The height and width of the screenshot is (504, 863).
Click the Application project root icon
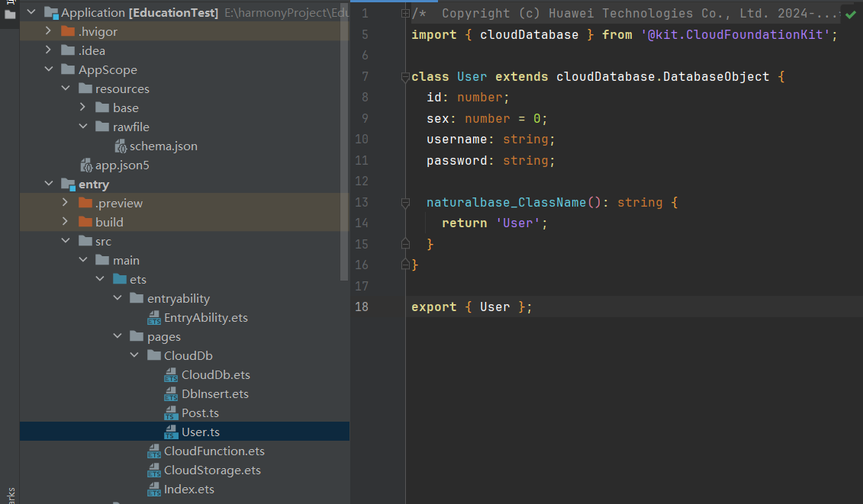point(51,13)
